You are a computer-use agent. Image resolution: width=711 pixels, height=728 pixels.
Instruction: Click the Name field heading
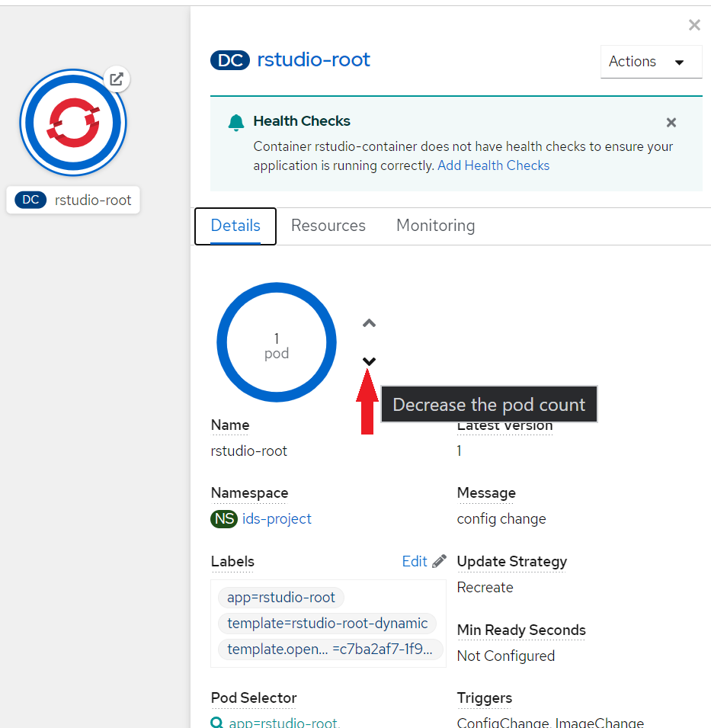(230, 425)
